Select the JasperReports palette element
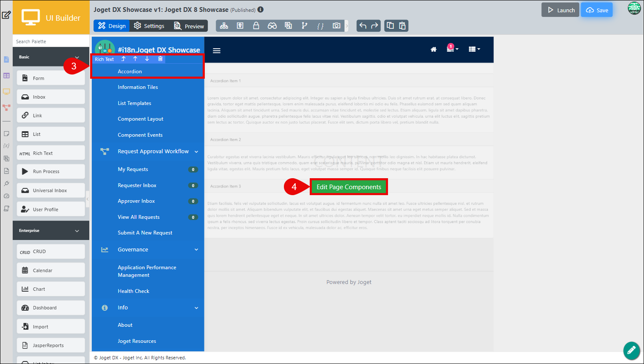 click(51, 345)
